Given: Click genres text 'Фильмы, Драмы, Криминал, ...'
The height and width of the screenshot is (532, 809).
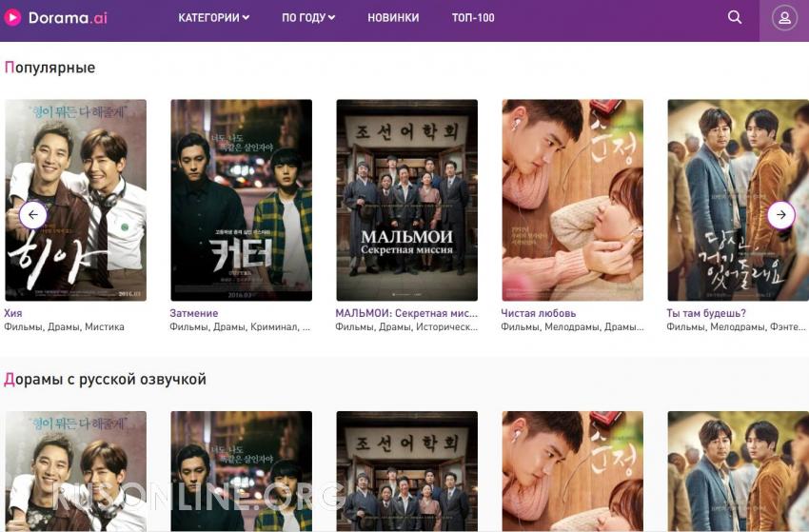Looking at the screenshot, I should click(240, 326).
